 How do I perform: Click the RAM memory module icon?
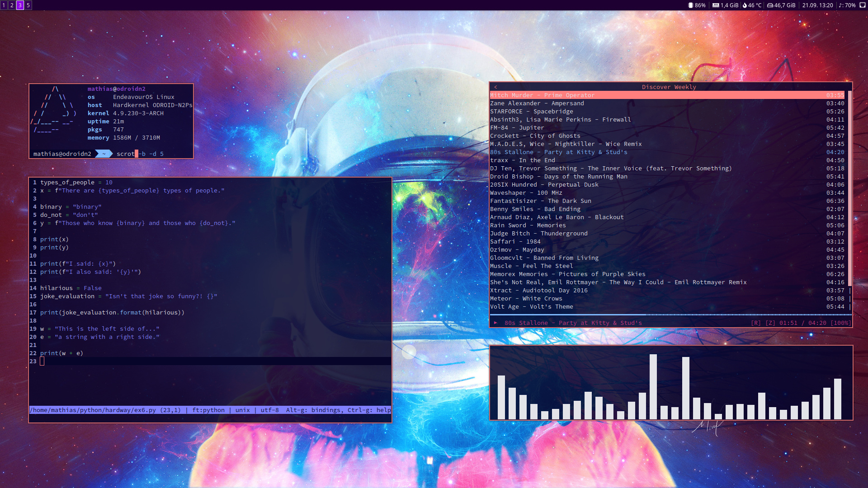(x=716, y=5)
